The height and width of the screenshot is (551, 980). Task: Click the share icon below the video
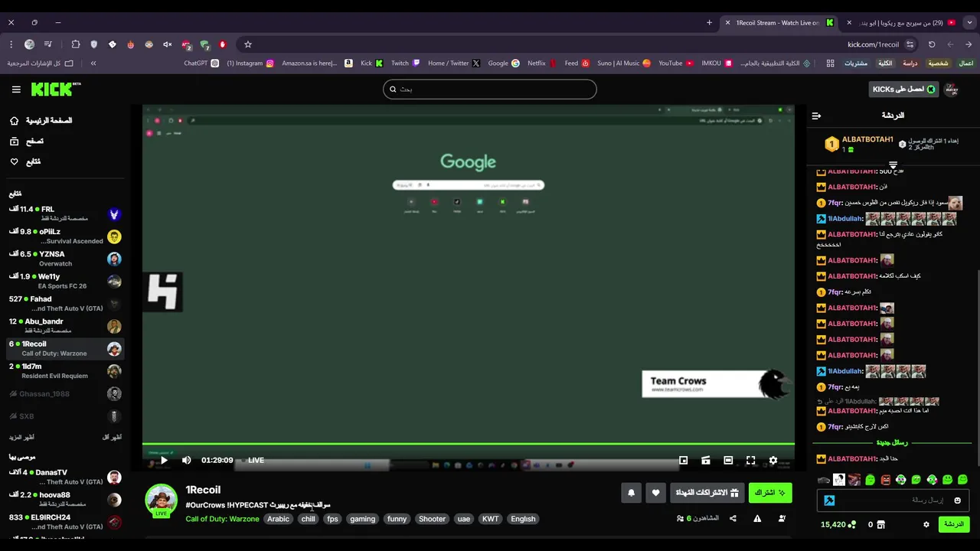click(733, 519)
